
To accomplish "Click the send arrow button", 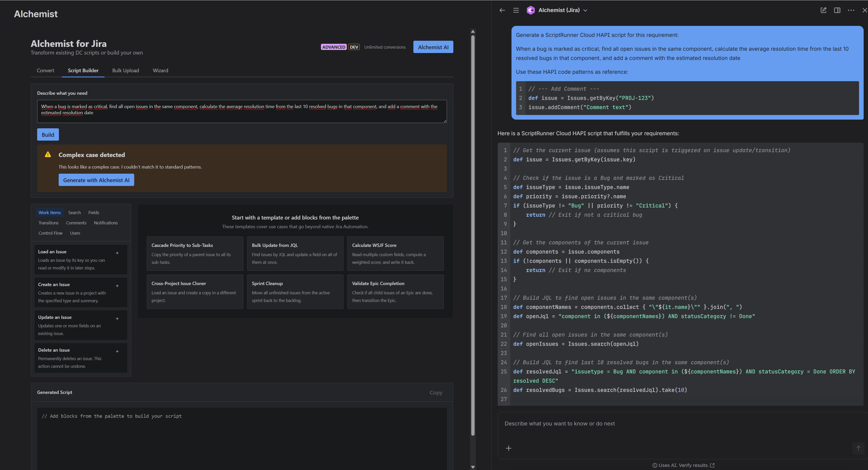I will click(858, 448).
